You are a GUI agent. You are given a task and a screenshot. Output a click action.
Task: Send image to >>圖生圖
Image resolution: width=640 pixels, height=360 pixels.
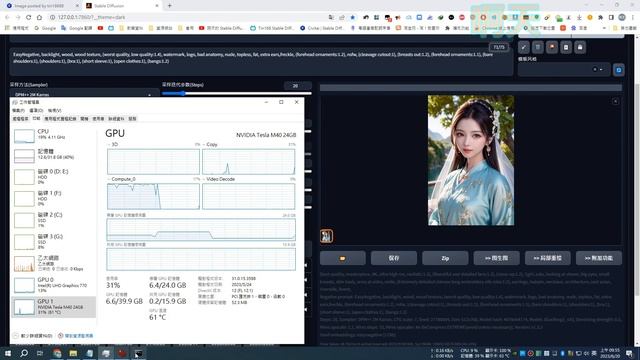point(496,258)
